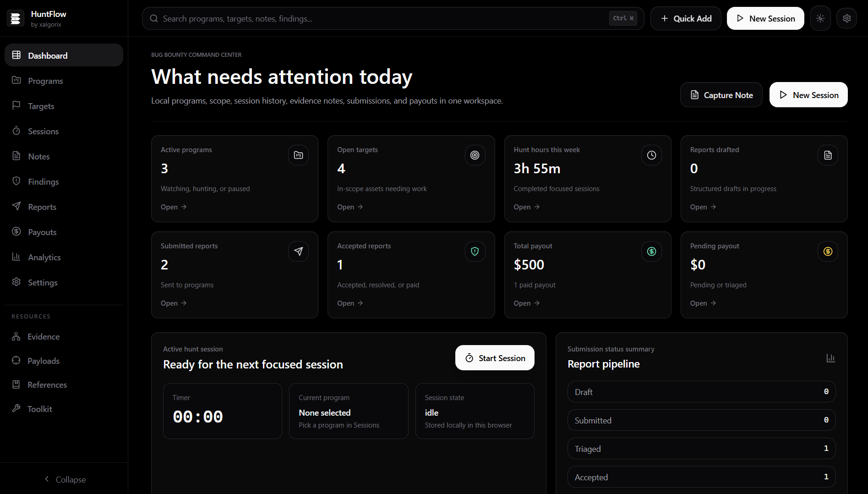Image resolution: width=868 pixels, height=494 pixels.
Task: Open Payouts in sidebar
Action: point(64,232)
